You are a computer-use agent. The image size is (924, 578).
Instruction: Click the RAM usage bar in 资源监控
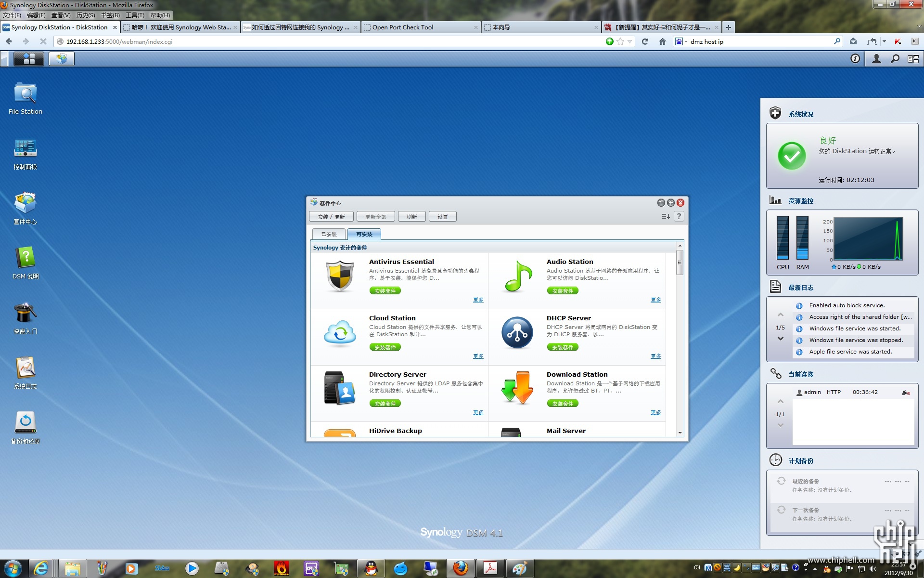[802, 237]
